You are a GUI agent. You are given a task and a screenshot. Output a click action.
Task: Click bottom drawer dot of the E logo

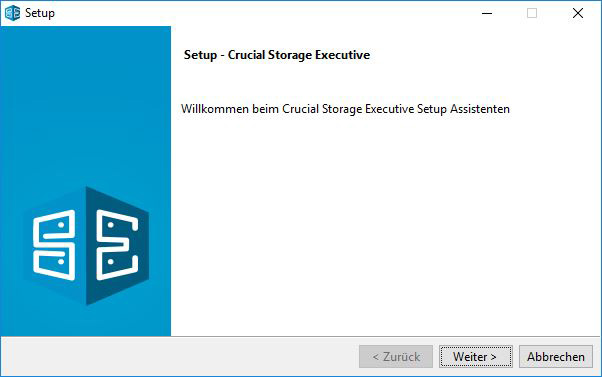pyautogui.click(x=111, y=262)
